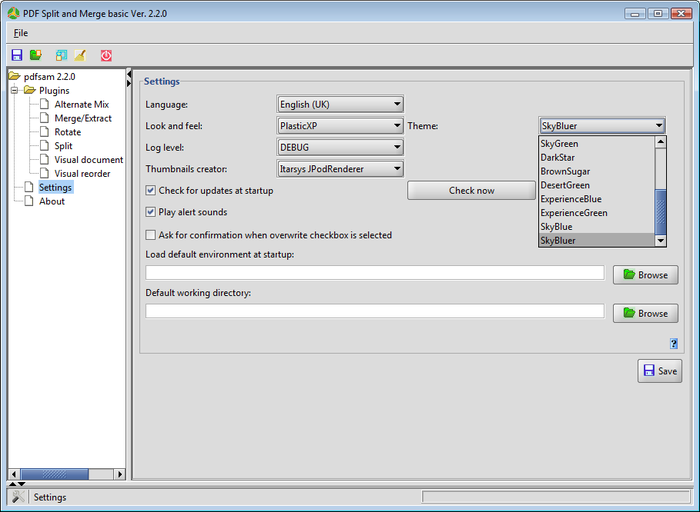Click the environment windows toolbar icon
700x512 pixels.
pyautogui.click(x=61, y=55)
